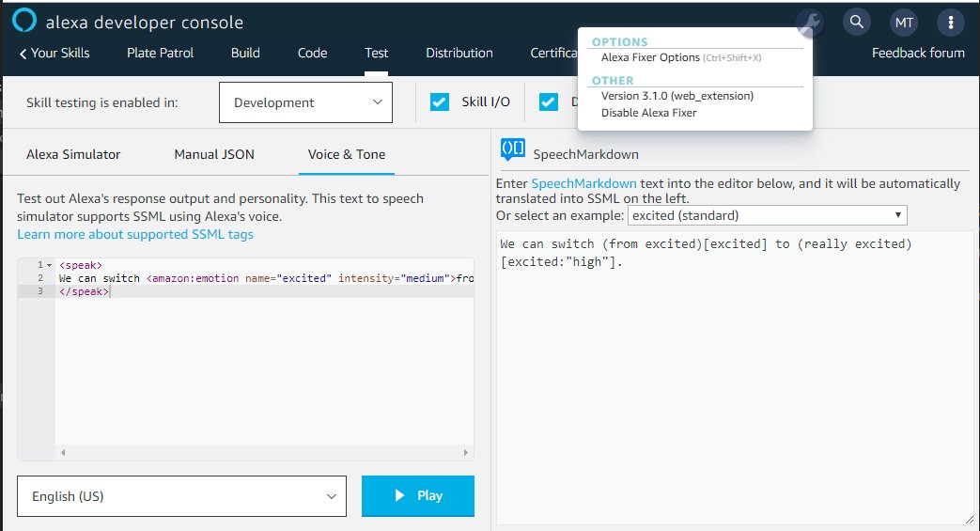Open Learn more about supported SSML tags
The height and width of the screenshot is (531, 980).
(x=135, y=235)
